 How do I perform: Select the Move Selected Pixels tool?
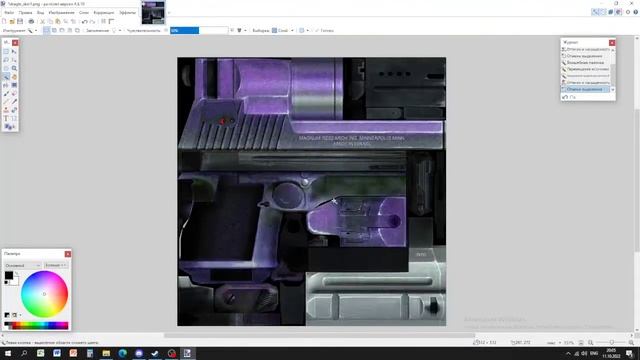[14, 52]
